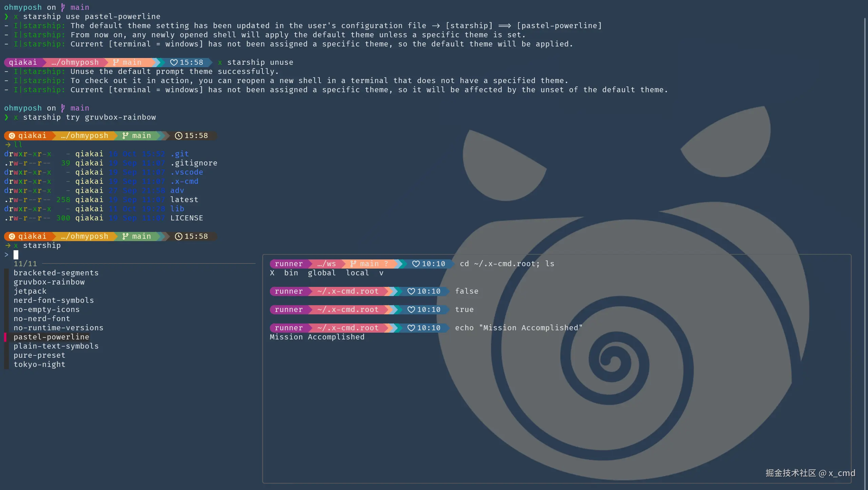The image size is (868, 490).
Task: Select the tokyo-night theme entry
Action: pyautogui.click(x=39, y=365)
